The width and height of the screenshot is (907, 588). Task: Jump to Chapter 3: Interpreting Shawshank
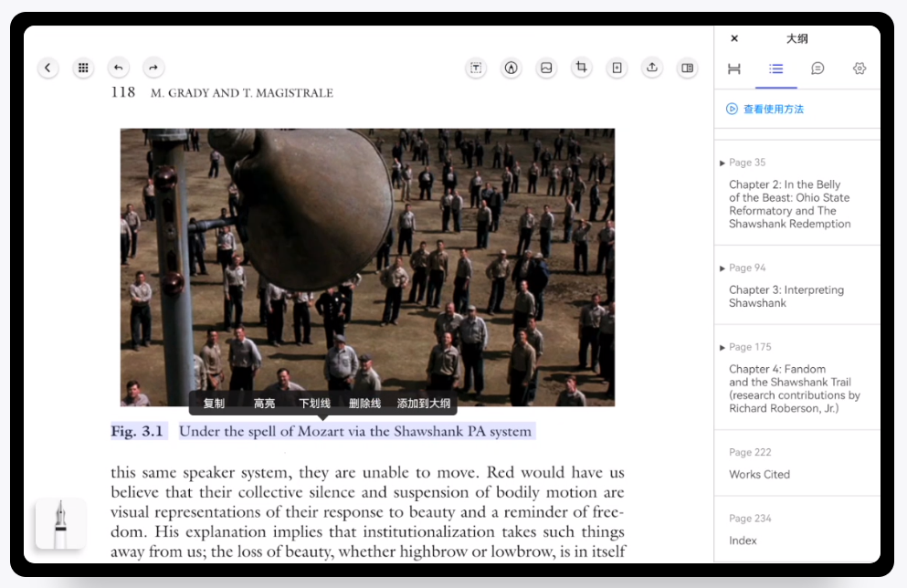coord(786,296)
